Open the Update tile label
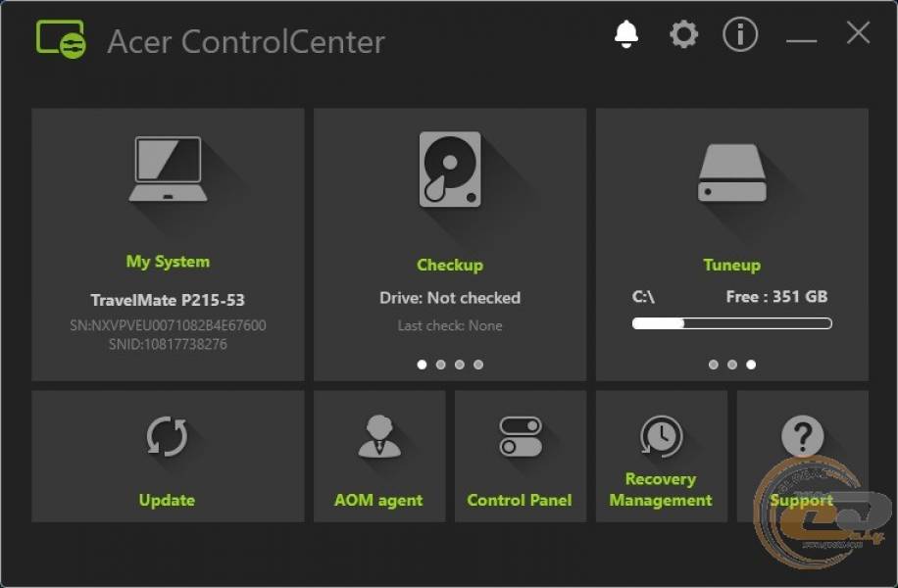Viewport: 898px width, 588px height. click(167, 500)
